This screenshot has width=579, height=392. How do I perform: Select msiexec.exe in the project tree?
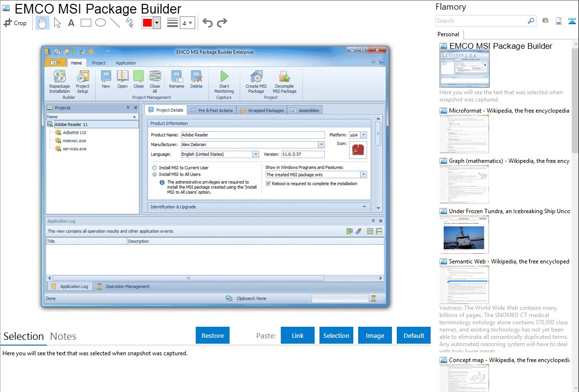click(74, 141)
